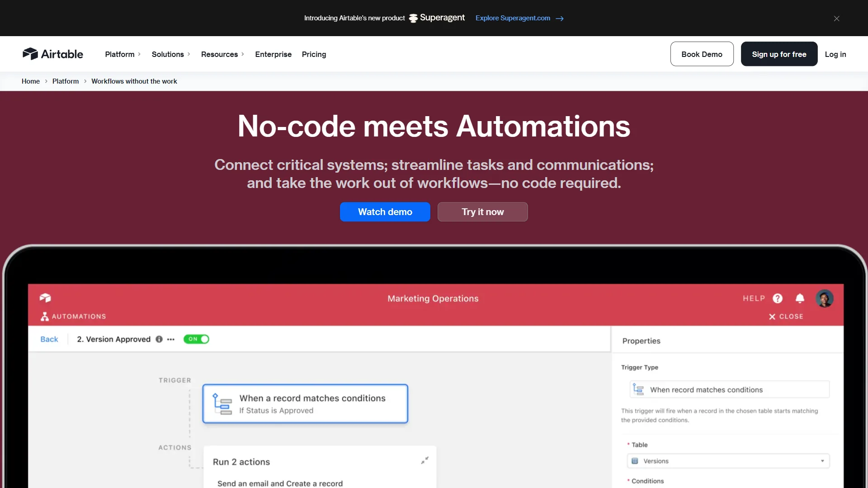Click the 2. Version Approved automation name
868x488 pixels.
point(114,339)
